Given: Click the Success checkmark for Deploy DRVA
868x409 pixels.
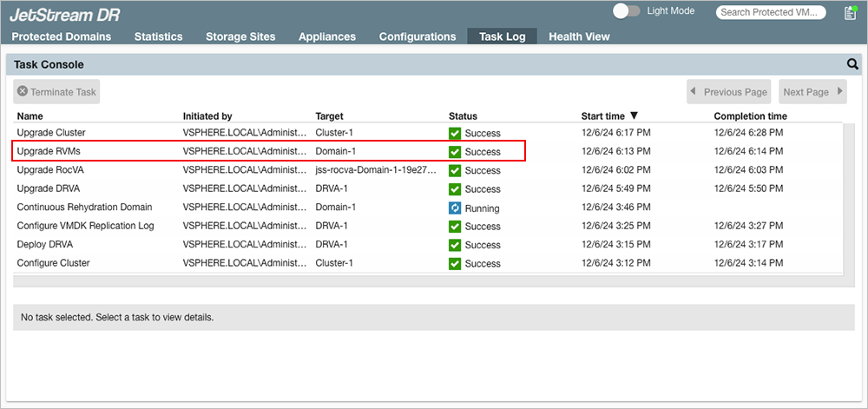Looking at the screenshot, I should click(455, 245).
